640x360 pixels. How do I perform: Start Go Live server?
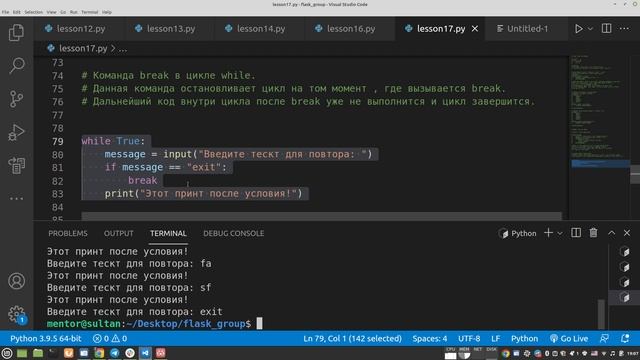coord(569,338)
